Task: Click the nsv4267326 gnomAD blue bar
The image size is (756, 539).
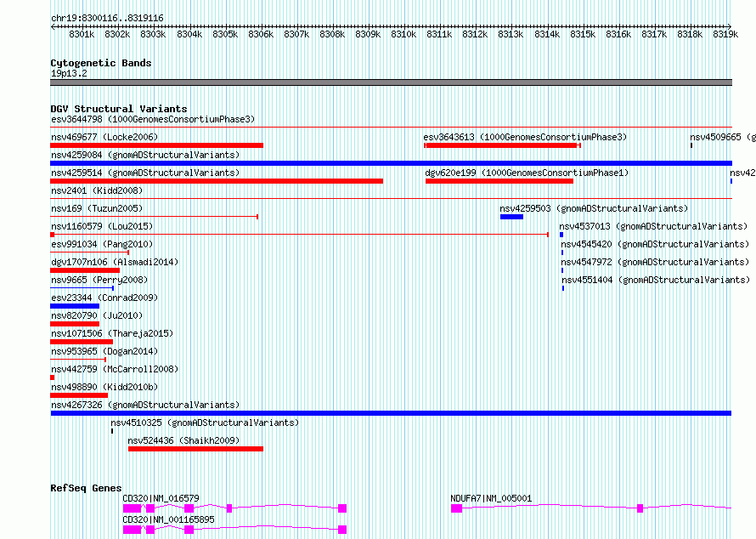Action: click(391, 413)
